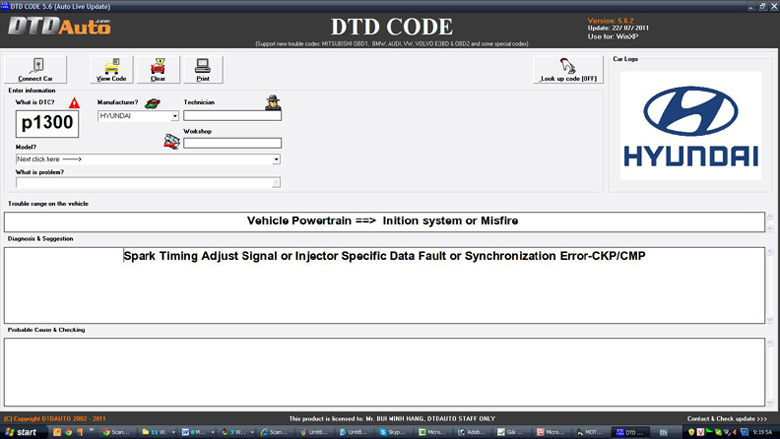780x439 pixels.
Task: Click the Workshop input field
Action: [232, 143]
